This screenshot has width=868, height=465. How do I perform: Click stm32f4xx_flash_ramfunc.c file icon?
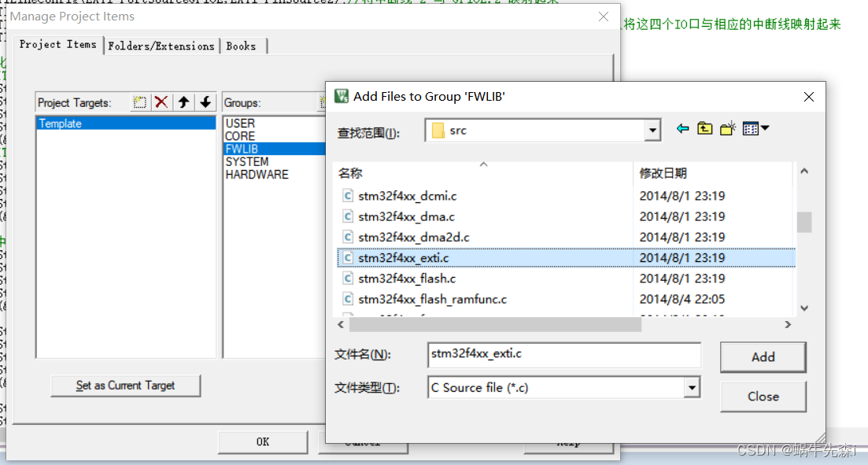point(348,299)
